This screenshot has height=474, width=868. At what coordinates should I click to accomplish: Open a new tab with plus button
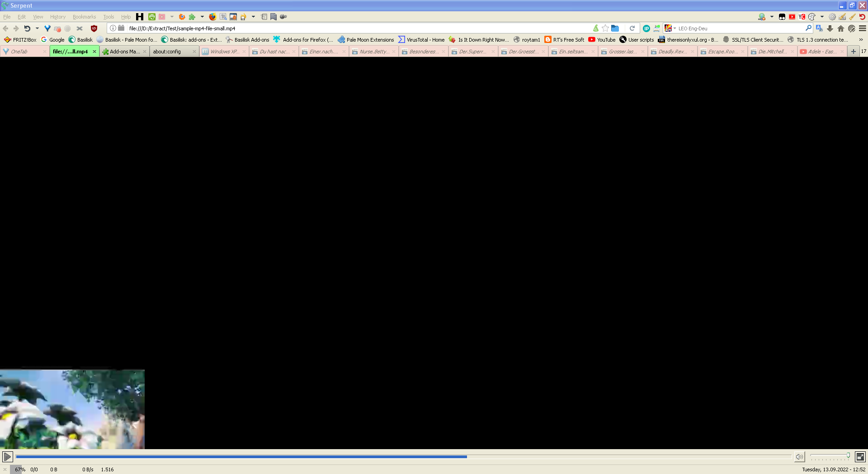pos(853,52)
